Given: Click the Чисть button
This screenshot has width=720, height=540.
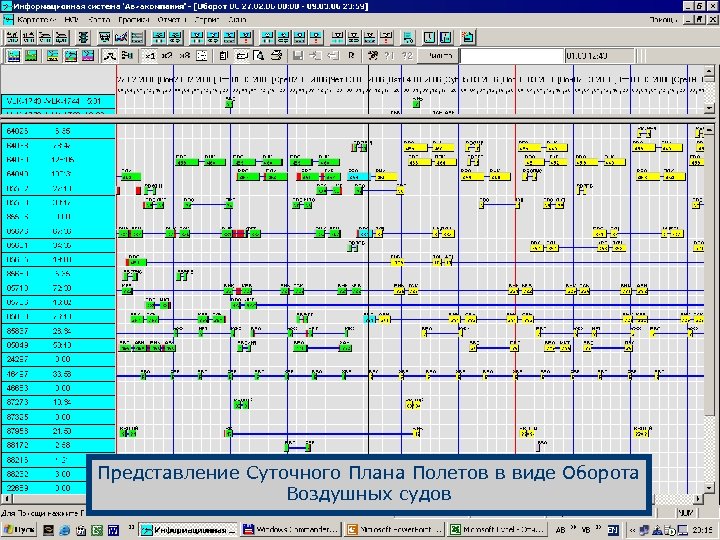Looking at the screenshot, I should 440,56.
